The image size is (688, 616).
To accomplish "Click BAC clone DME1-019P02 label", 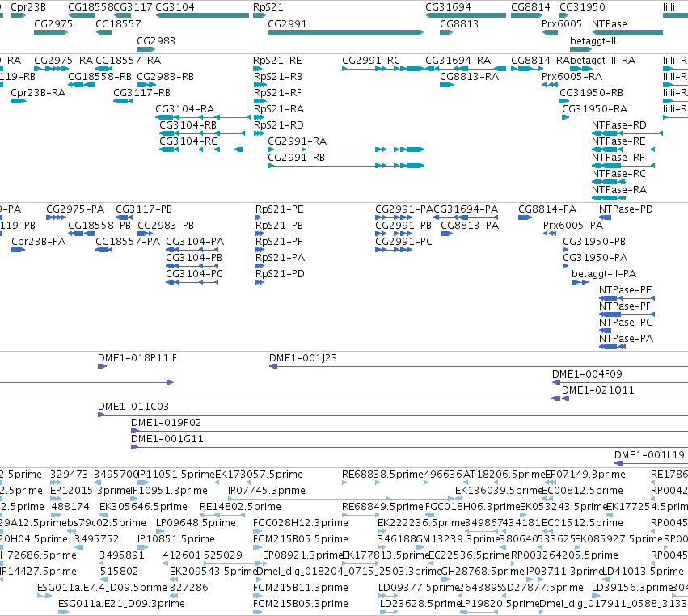I will (x=167, y=422).
